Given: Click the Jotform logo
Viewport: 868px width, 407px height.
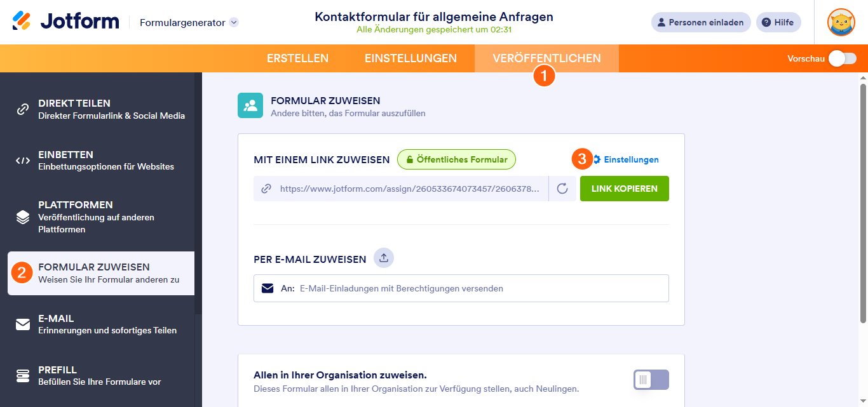Looking at the screenshot, I should click(67, 21).
